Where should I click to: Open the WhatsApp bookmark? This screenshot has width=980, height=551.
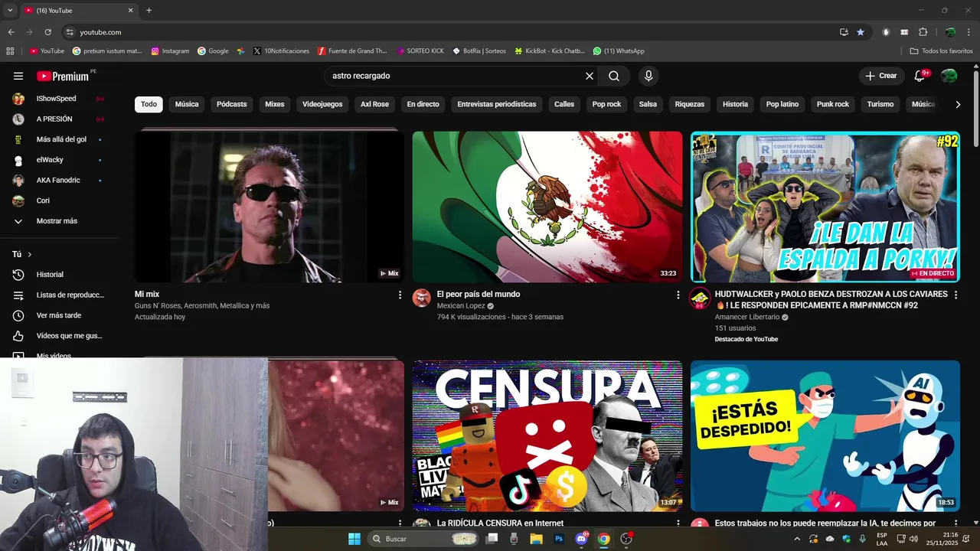(x=619, y=51)
